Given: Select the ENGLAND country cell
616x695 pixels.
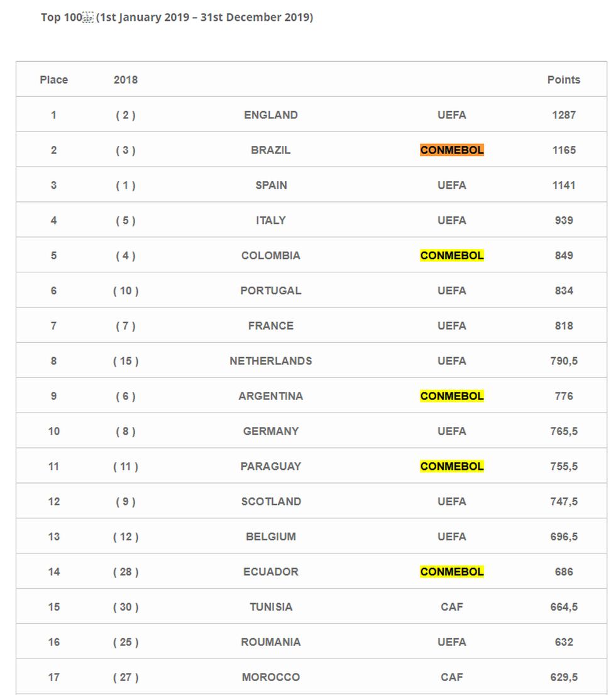Looking at the screenshot, I should 271,115.
